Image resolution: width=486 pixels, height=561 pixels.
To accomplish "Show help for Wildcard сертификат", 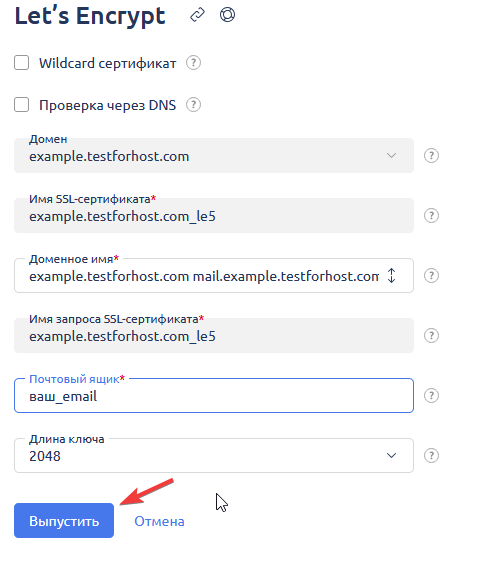I will 193,63.
